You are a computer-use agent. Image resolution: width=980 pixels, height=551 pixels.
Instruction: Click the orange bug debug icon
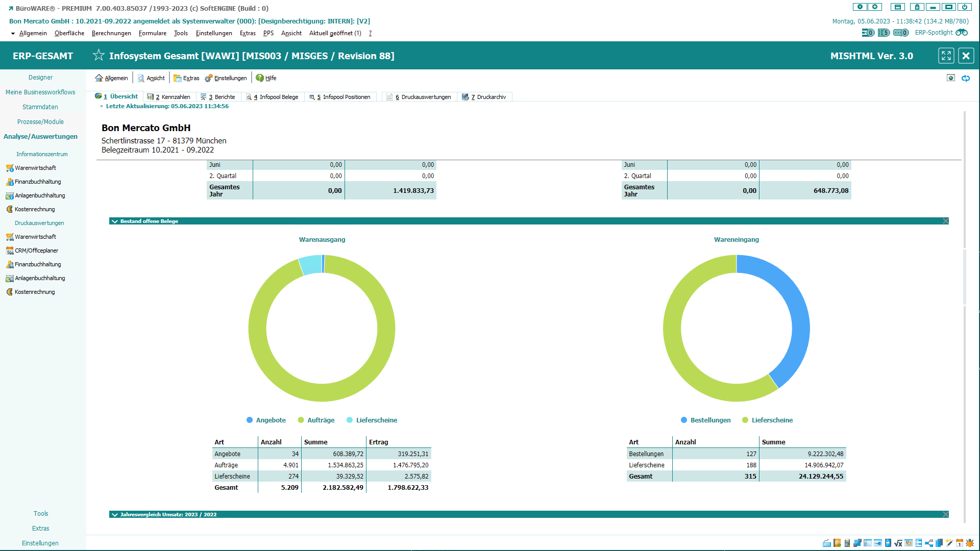pos(970,543)
